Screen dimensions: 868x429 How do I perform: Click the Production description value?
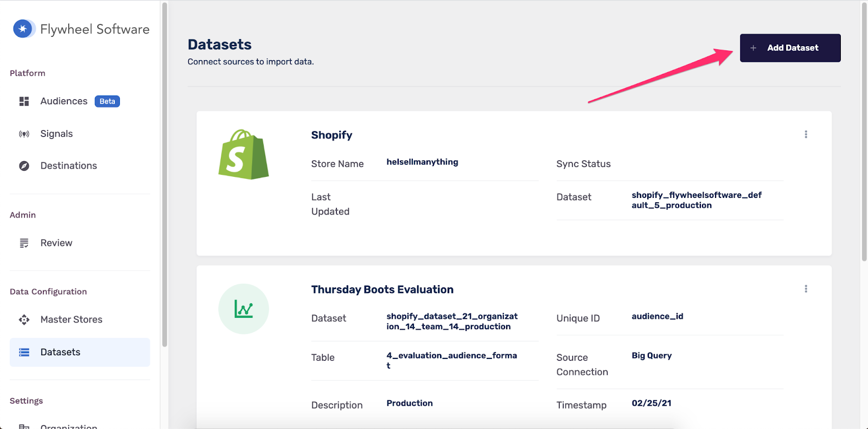pos(410,404)
